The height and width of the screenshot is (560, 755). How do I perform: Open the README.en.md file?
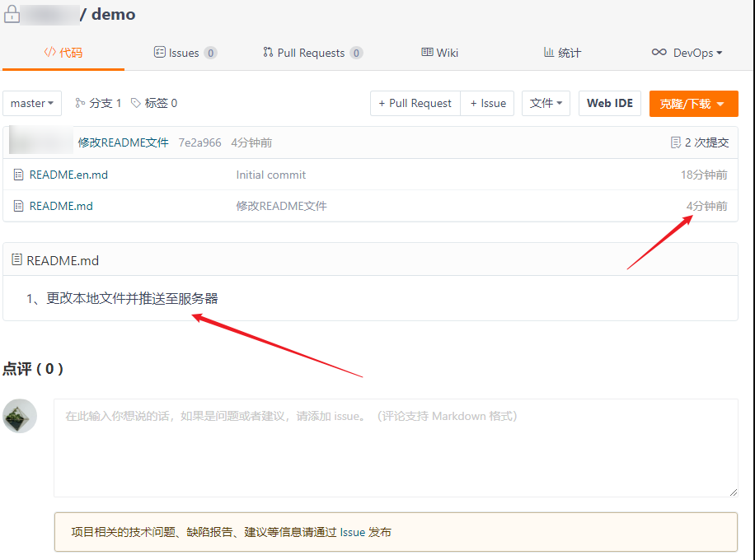[x=68, y=175]
